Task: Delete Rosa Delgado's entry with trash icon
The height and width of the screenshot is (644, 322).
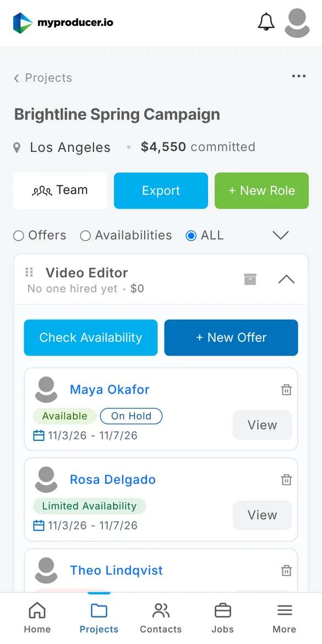Action: click(x=286, y=480)
